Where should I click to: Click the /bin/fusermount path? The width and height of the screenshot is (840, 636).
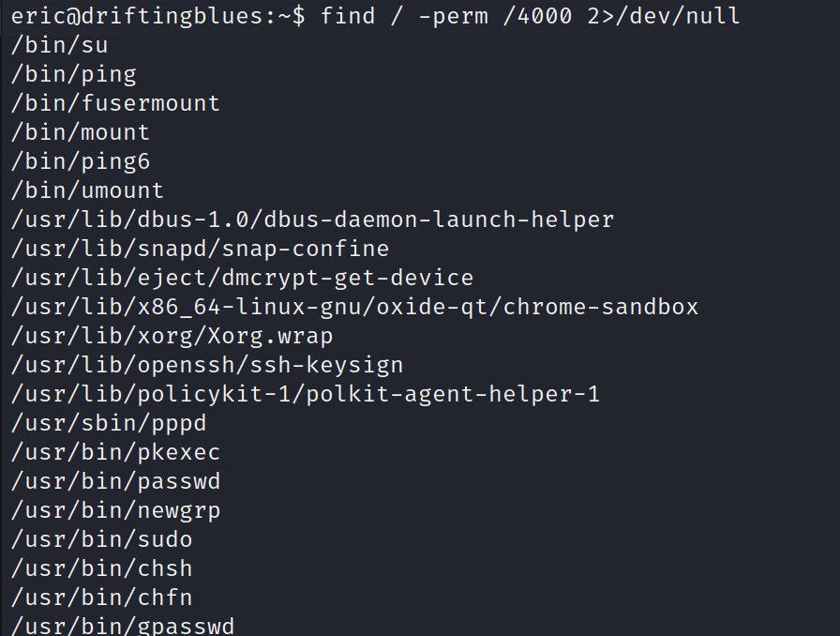tap(115, 103)
